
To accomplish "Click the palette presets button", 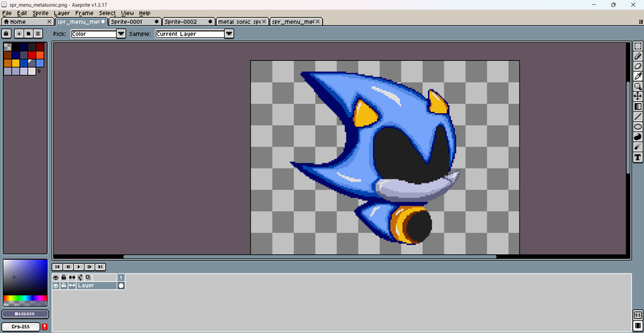I will click(x=29, y=33).
